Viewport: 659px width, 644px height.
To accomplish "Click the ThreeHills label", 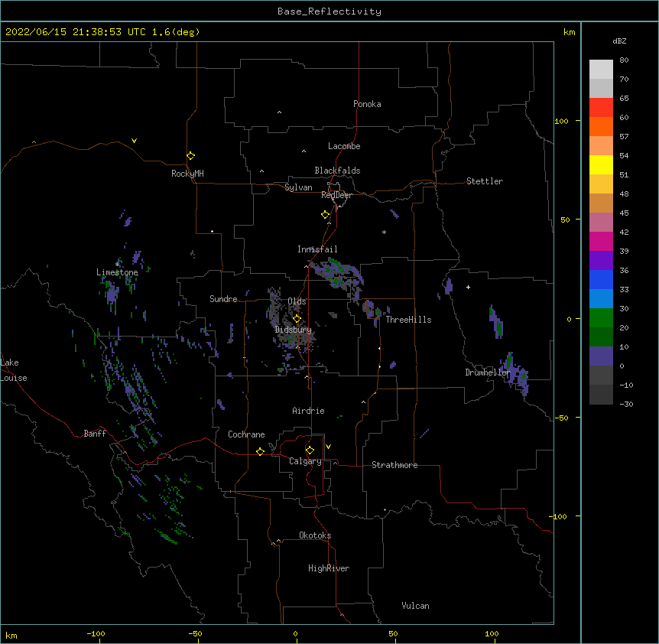I will (x=408, y=320).
